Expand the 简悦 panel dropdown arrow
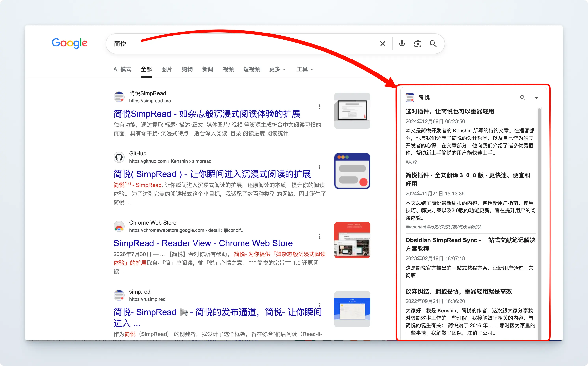588x366 pixels. 536,98
